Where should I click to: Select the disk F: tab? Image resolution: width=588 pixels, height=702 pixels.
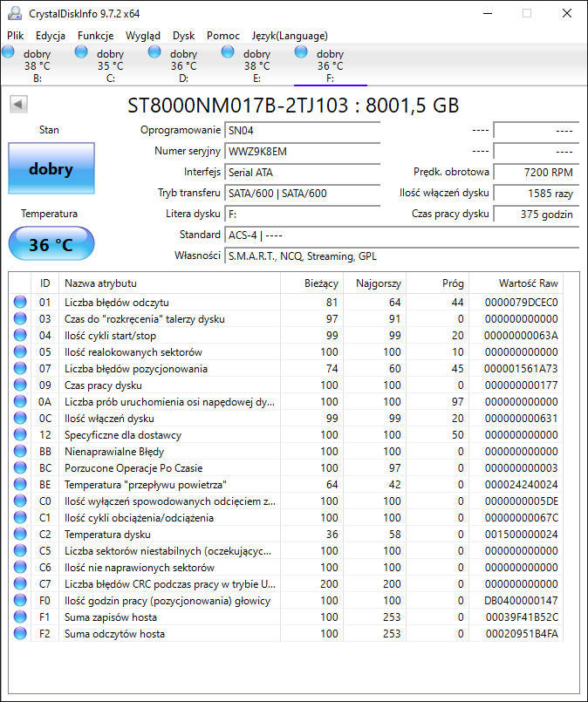(331, 65)
